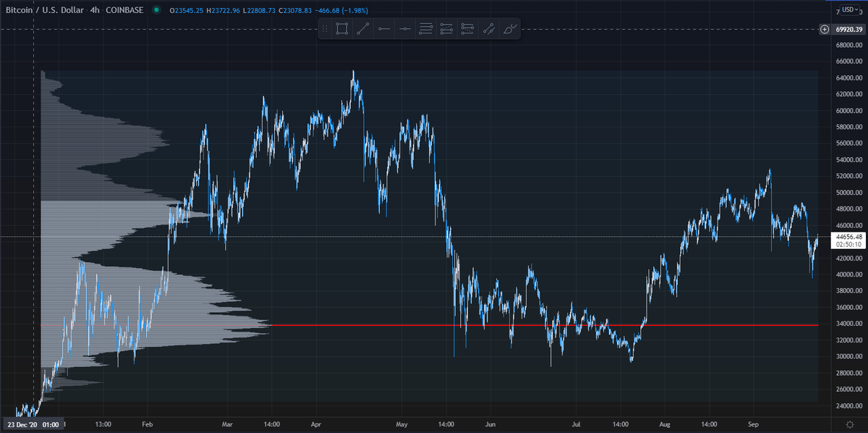Click the 48000.00 price scale label

click(x=848, y=209)
